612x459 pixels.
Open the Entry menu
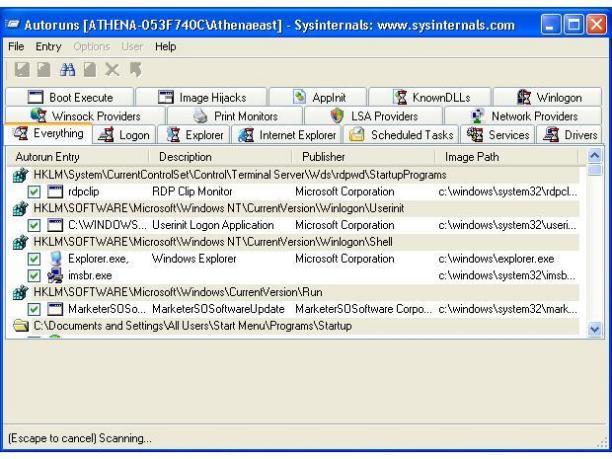tap(48, 47)
